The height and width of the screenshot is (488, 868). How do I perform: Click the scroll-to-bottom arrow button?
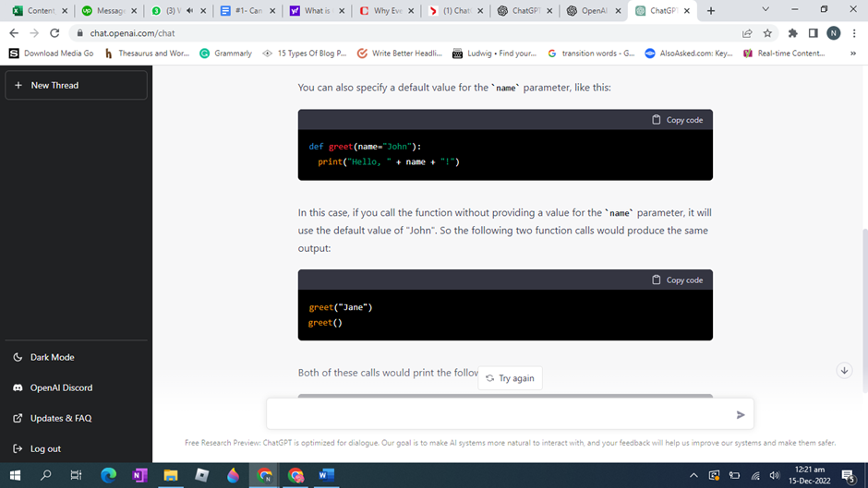tap(844, 371)
